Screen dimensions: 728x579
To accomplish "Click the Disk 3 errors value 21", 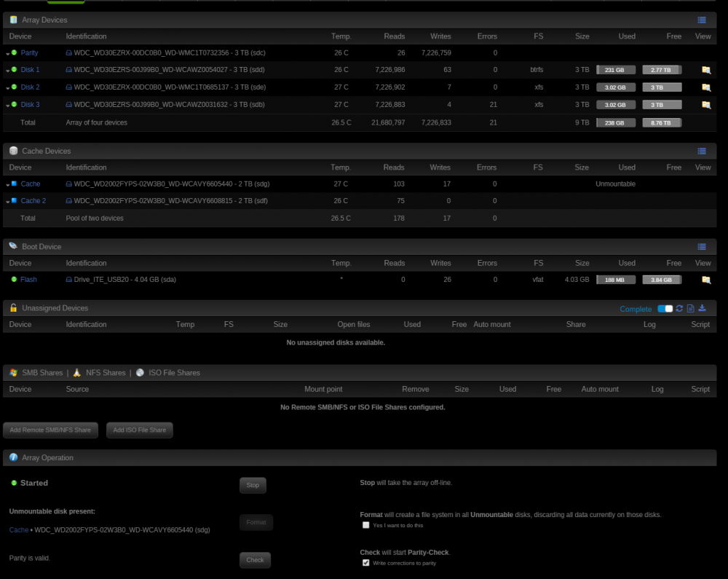I will coord(493,105).
